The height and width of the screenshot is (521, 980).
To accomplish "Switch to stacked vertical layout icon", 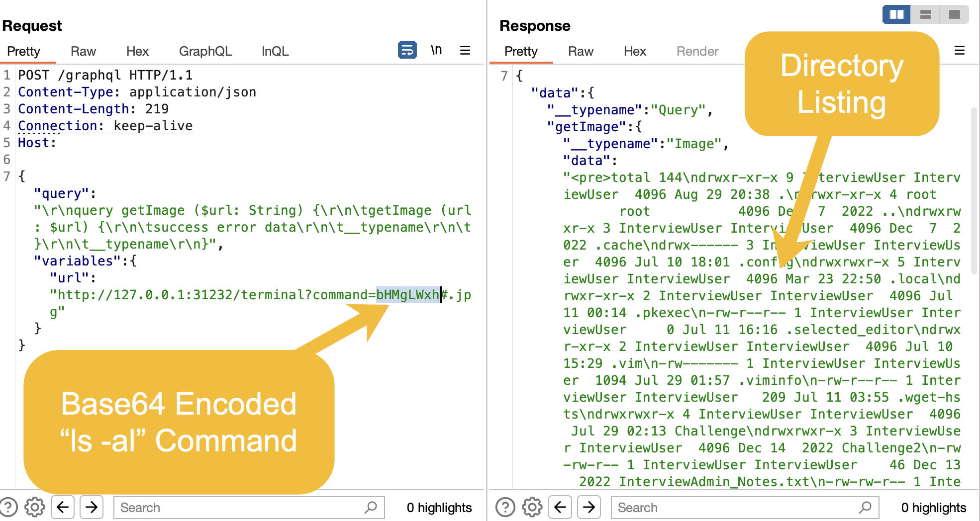I will pos(925,14).
